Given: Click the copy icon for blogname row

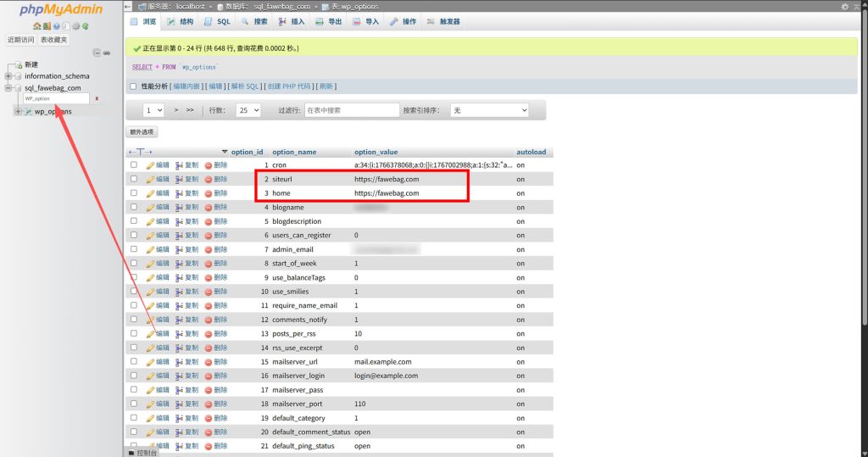Looking at the screenshot, I should click(x=180, y=207).
